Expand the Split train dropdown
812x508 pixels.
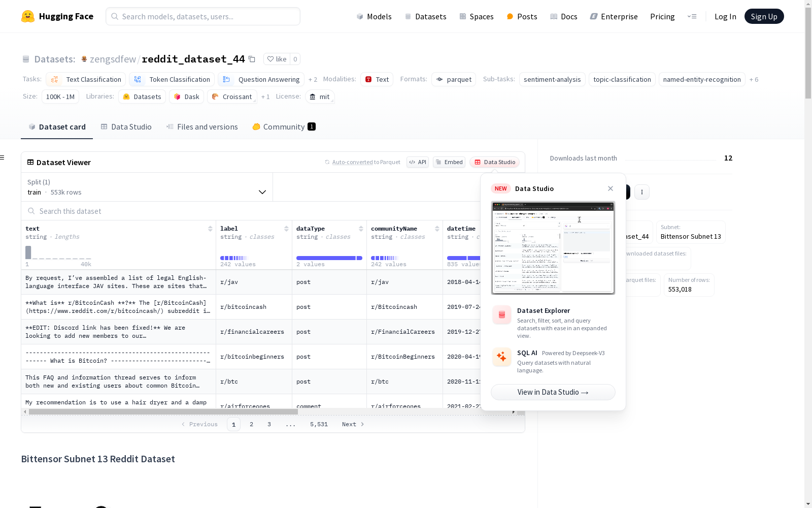pos(147,187)
